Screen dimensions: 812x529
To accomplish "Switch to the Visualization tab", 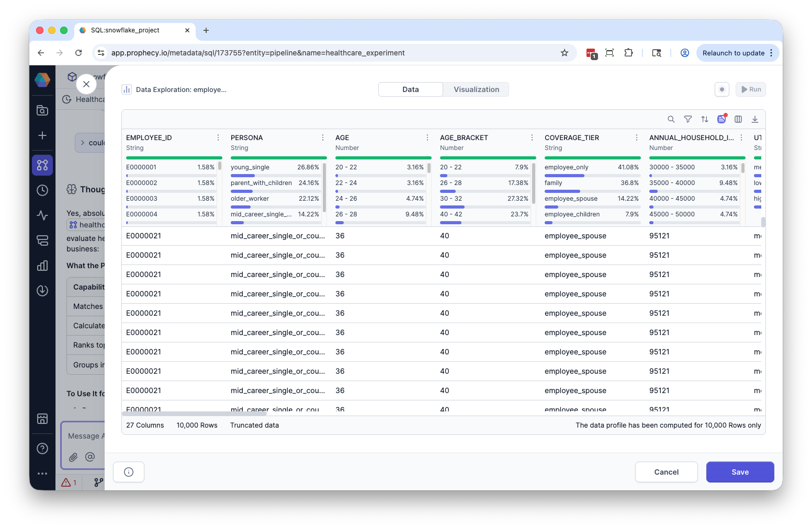I will [476, 89].
